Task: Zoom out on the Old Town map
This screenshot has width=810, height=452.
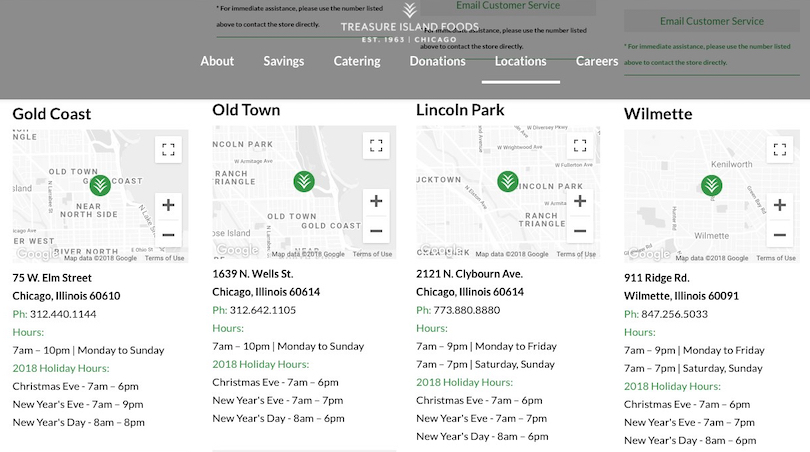Action: click(376, 231)
